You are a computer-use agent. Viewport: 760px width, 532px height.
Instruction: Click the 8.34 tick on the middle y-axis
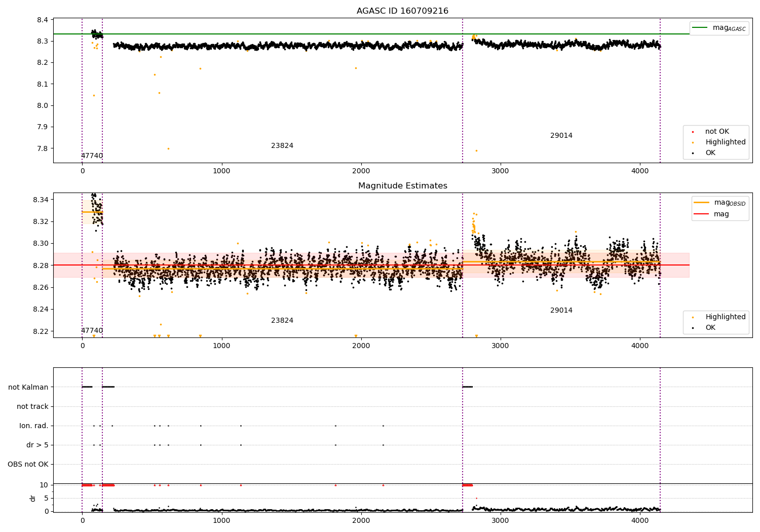pos(41,200)
